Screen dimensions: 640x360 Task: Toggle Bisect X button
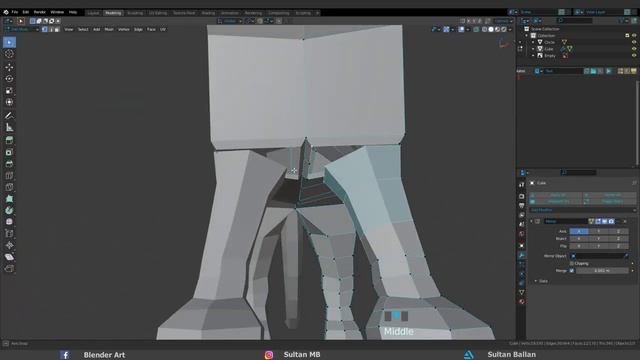[579, 239]
